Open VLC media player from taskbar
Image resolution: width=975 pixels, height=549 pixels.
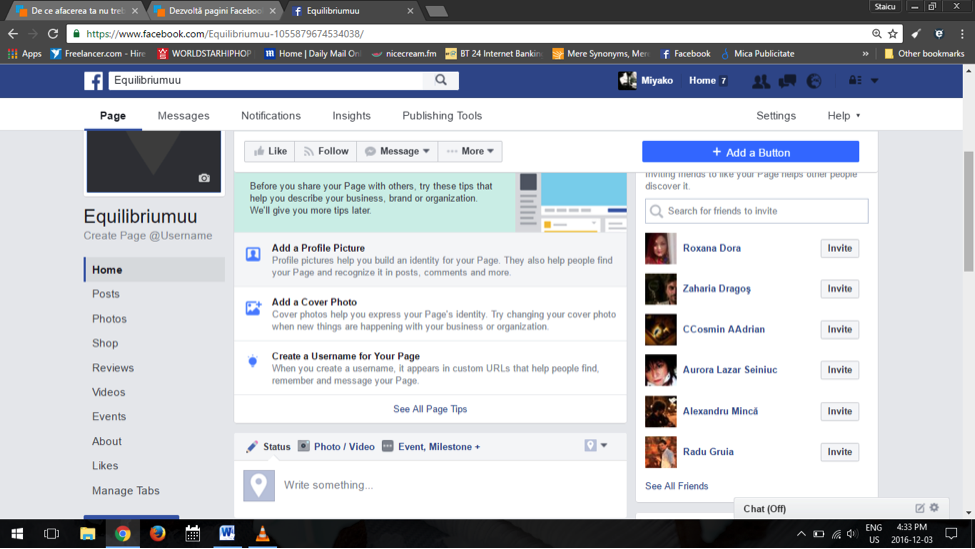click(262, 533)
